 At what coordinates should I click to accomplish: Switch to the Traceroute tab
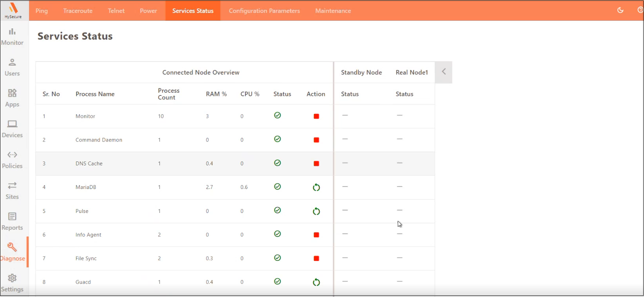78,11
